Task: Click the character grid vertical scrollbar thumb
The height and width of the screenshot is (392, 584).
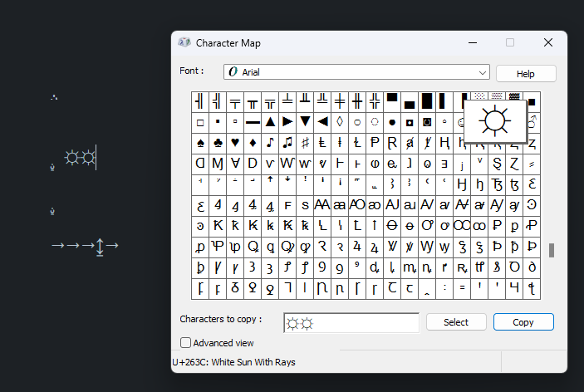Action: click(551, 250)
